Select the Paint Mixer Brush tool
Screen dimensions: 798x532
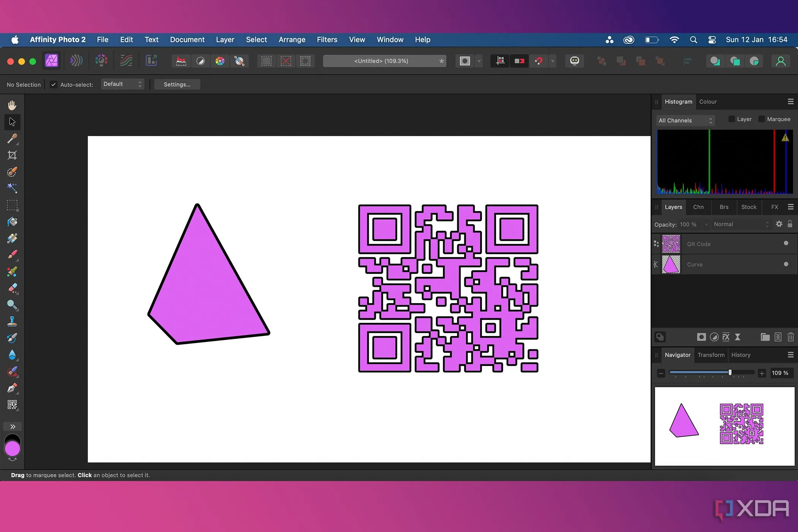pyautogui.click(x=12, y=272)
